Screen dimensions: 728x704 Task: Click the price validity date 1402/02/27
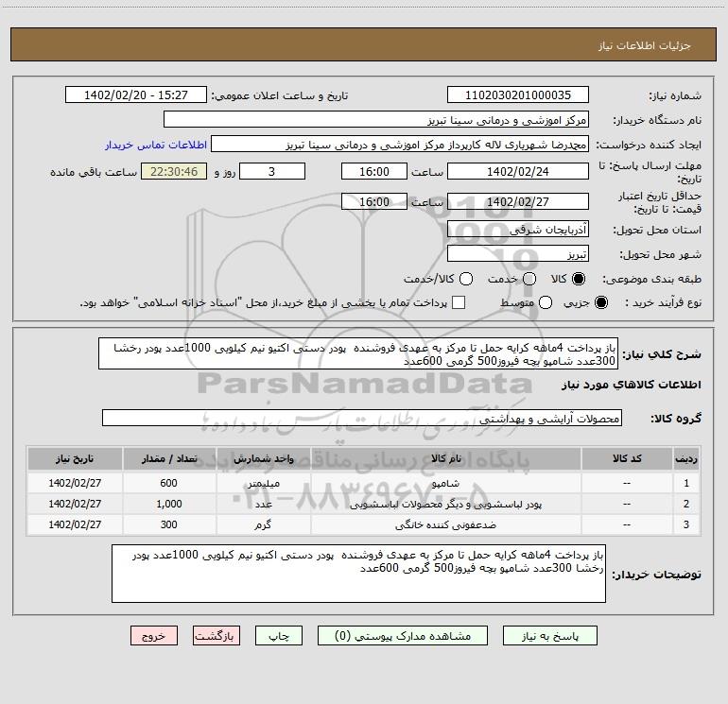pos(518,201)
